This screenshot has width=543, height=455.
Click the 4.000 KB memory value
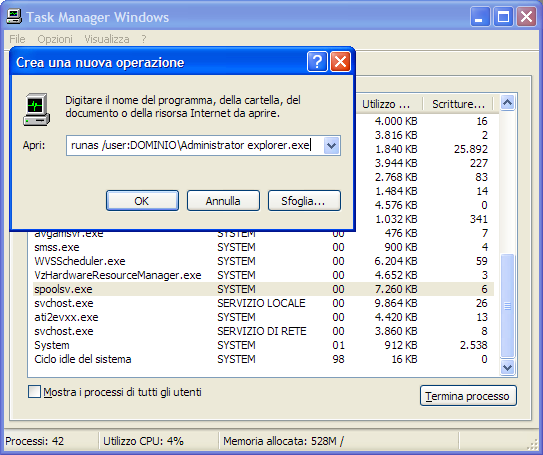(x=396, y=121)
